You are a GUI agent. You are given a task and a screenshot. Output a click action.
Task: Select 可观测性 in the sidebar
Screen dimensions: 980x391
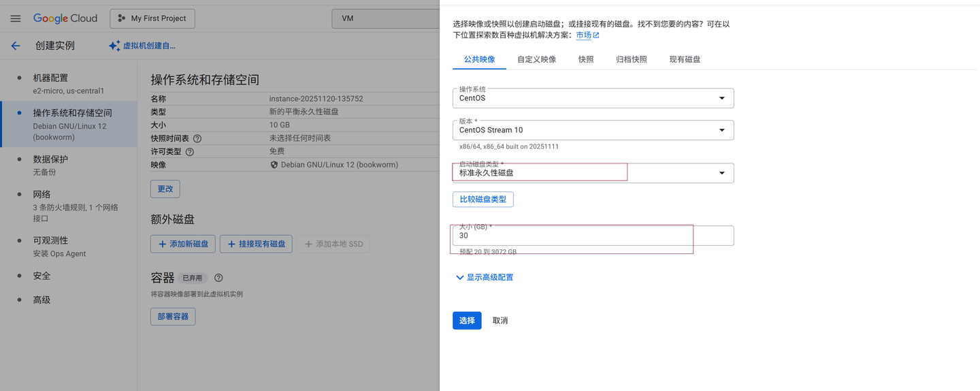[68, 247]
